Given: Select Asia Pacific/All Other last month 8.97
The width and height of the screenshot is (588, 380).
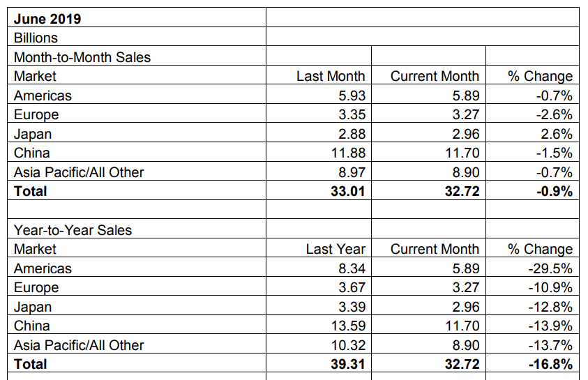Looking at the screenshot, I should tap(352, 172).
